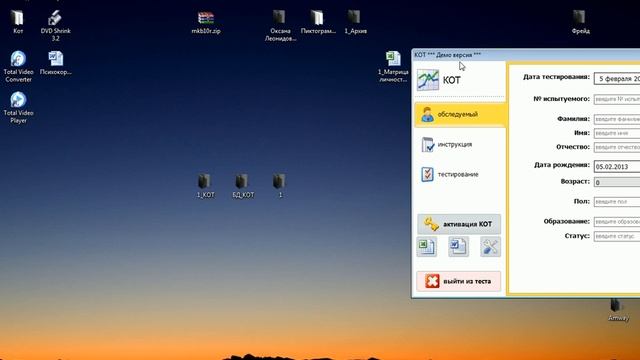
Task: Click the КОТ Демо версия title bar
Action: coord(526,55)
